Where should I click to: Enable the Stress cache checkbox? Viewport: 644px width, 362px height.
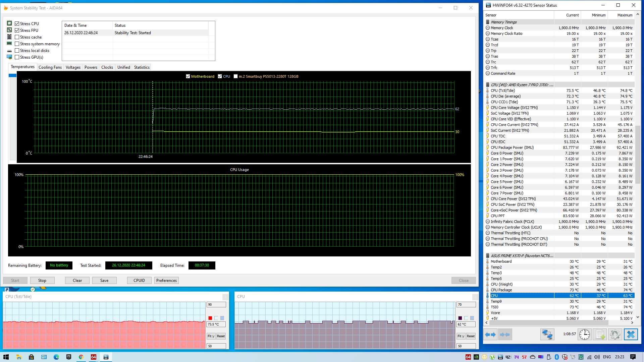pos(17,37)
